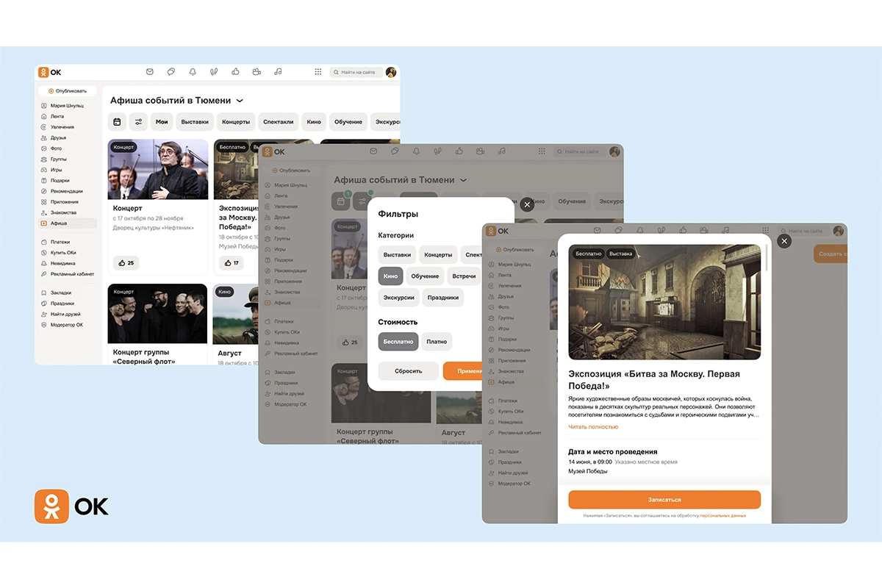Viewport: 882px width, 588px height.
Task: Select the Платно cost option in Фильтры
Action: point(437,342)
